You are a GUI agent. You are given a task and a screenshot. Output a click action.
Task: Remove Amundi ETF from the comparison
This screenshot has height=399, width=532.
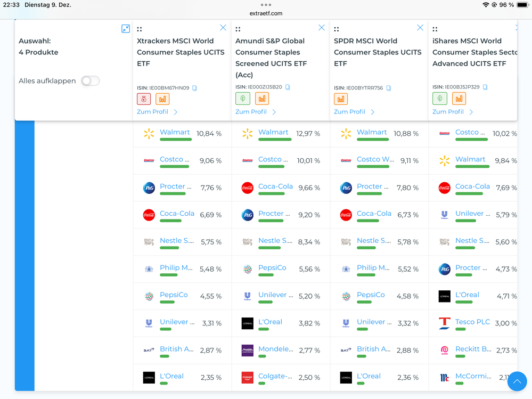322,28
